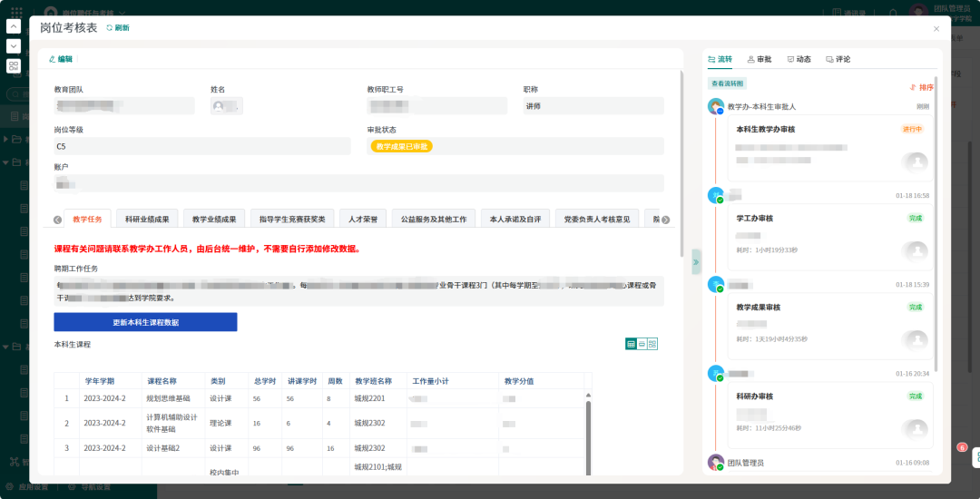
Task: Click the flow panel vertical scrollbar
Action: pyautogui.click(x=936, y=225)
